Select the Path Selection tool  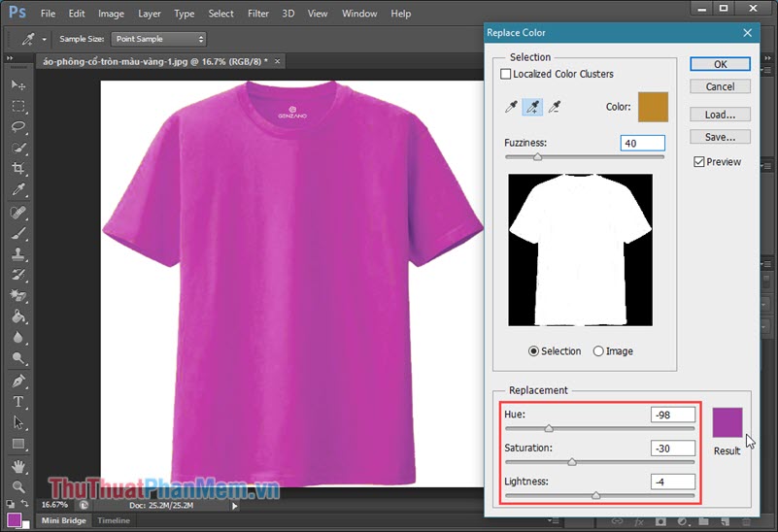tap(17, 422)
